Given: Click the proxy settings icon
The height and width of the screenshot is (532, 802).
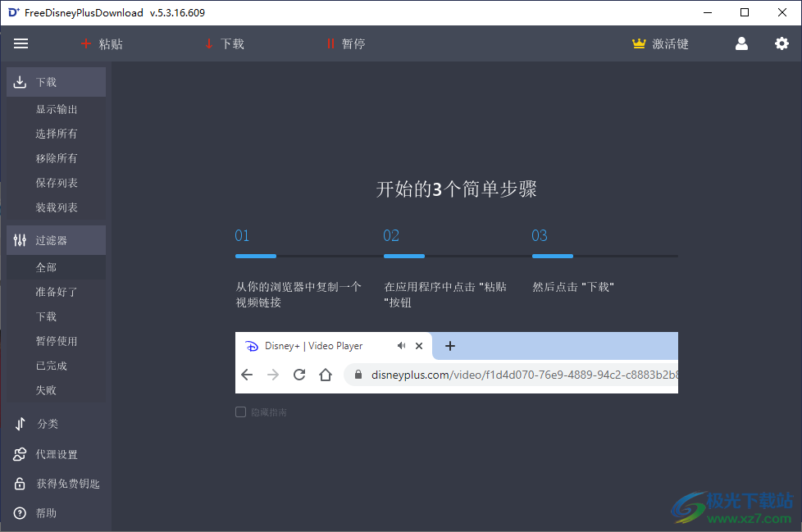Looking at the screenshot, I should coord(20,454).
